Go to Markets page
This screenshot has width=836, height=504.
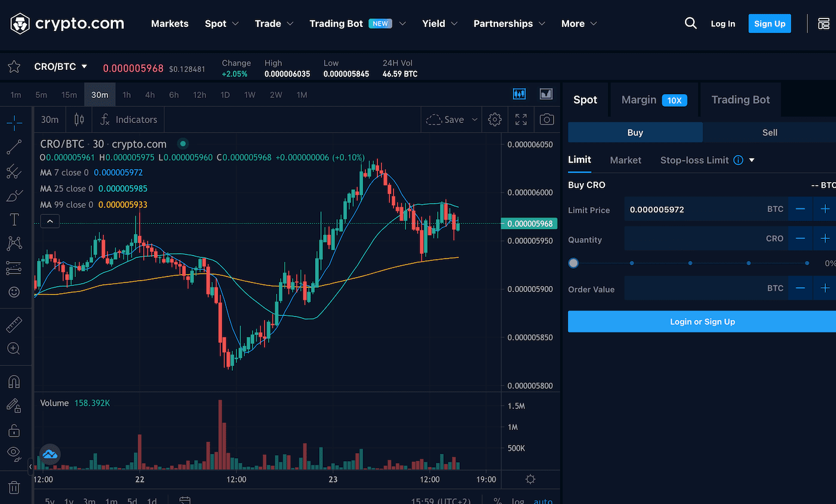click(170, 24)
